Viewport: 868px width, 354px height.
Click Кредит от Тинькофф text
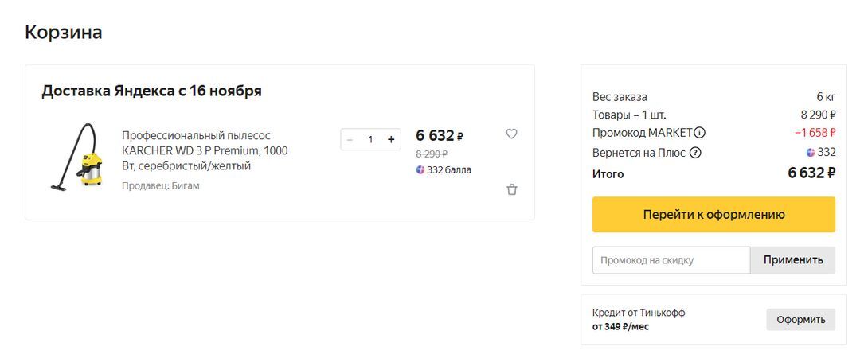coord(639,313)
